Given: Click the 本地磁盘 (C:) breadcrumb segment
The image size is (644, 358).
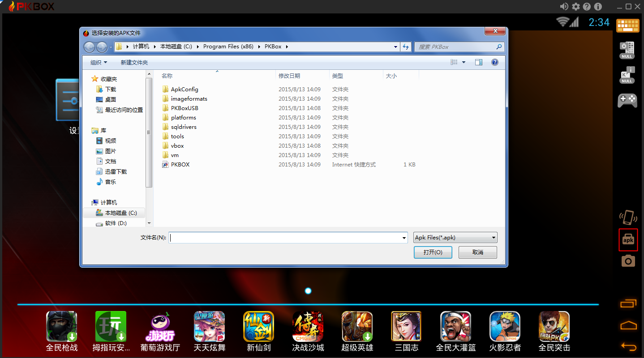Looking at the screenshot, I should point(176,47).
